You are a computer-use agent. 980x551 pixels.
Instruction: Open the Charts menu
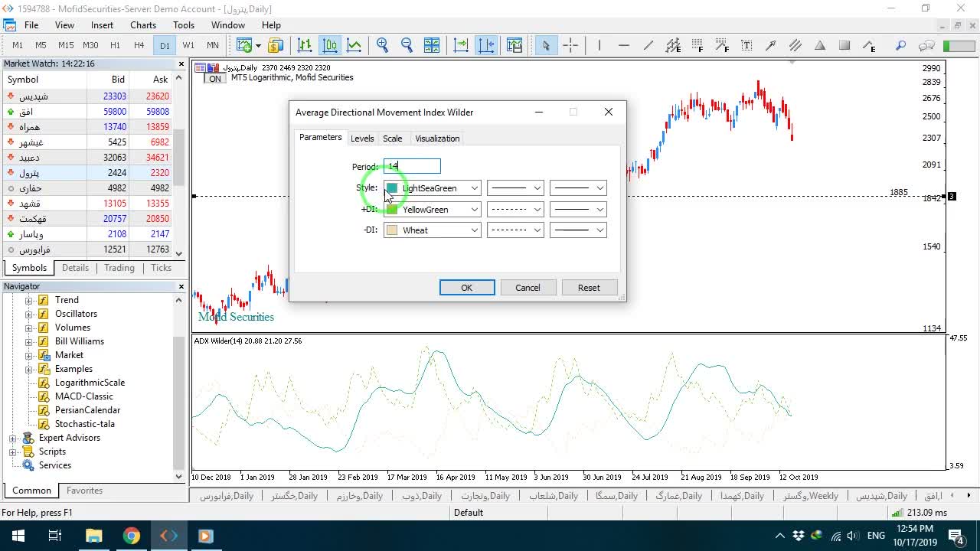coord(143,25)
